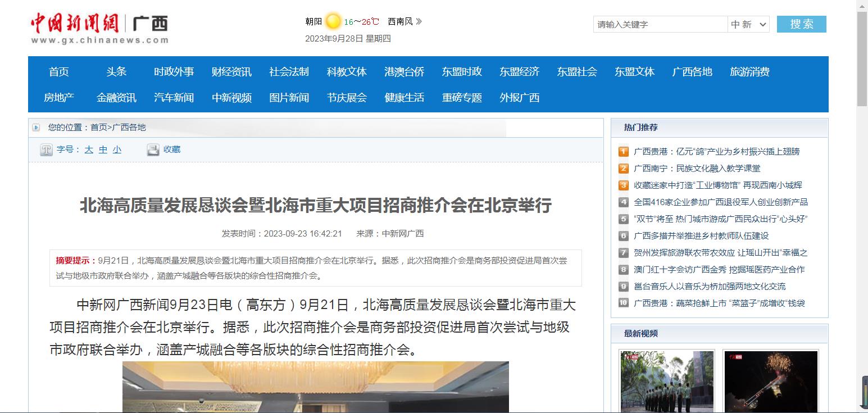Click rank 3 badge in 热门推荐
868x413 pixels.
624,185
